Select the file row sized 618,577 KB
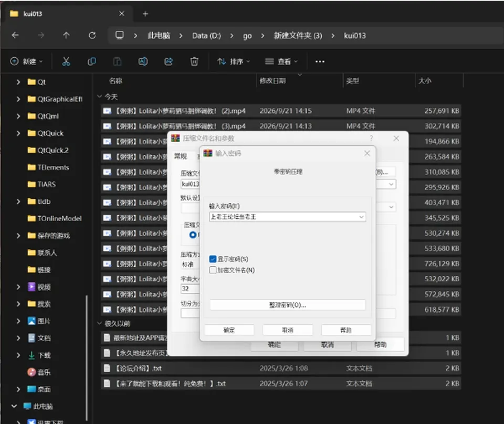 click(x=281, y=310)
